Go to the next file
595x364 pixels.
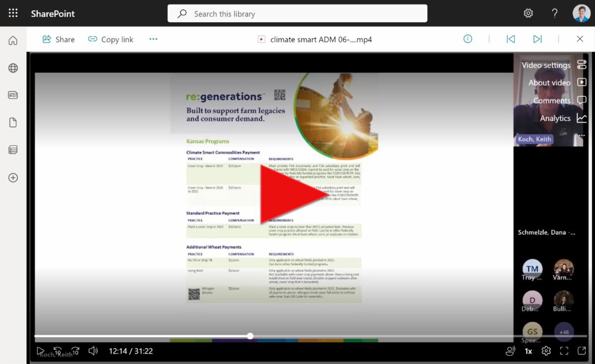[537, 39]
